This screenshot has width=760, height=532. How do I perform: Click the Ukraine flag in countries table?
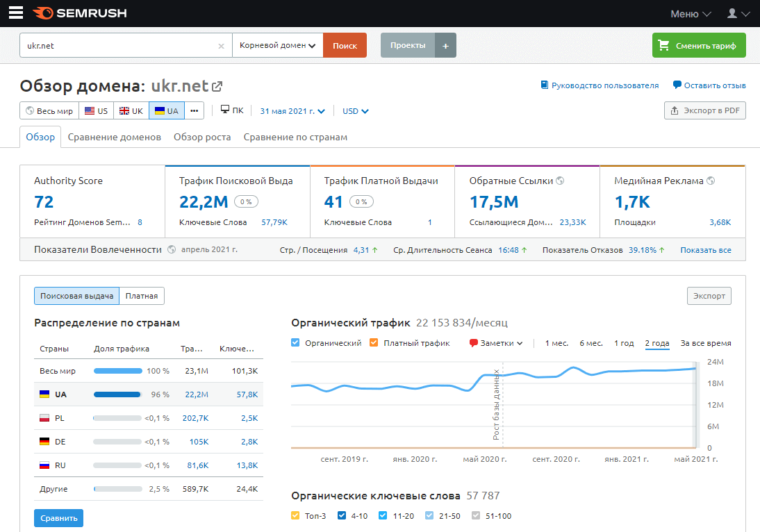pos(44,394)
